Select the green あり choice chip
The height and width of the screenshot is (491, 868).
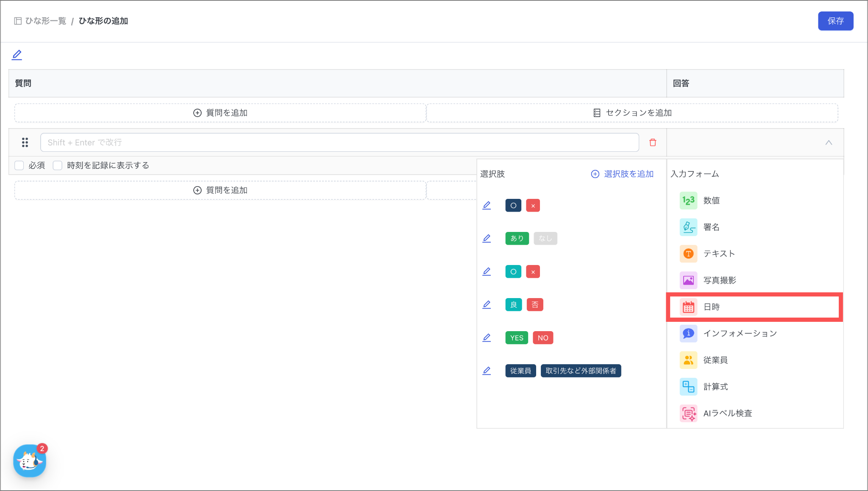(x=517, y=238)
